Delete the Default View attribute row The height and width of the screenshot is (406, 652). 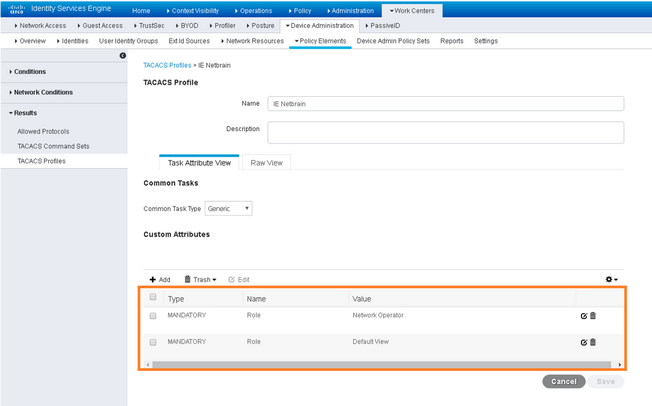pyautogui.click(x=593, y=342)
